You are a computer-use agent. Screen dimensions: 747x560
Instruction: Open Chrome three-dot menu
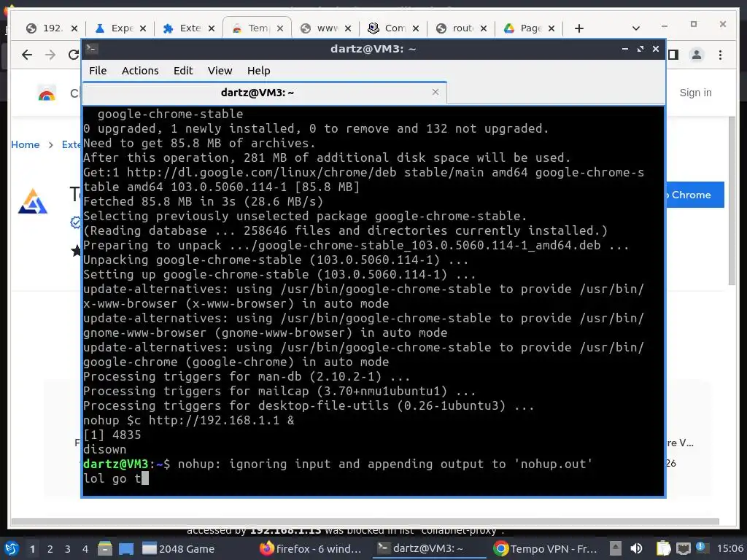tap(720, 55)
